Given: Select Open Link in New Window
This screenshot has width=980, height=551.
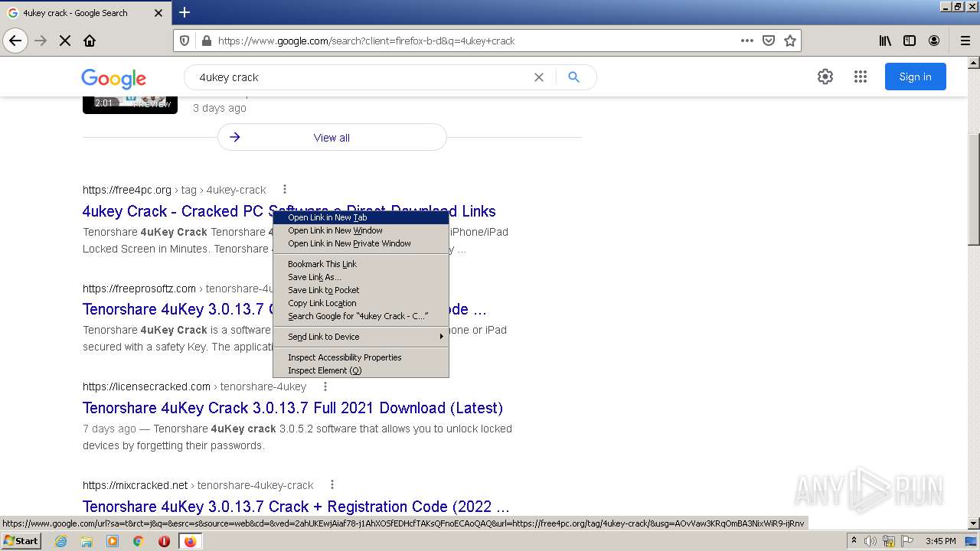Looking at the screenshot, I should click(x=361, y=230).
